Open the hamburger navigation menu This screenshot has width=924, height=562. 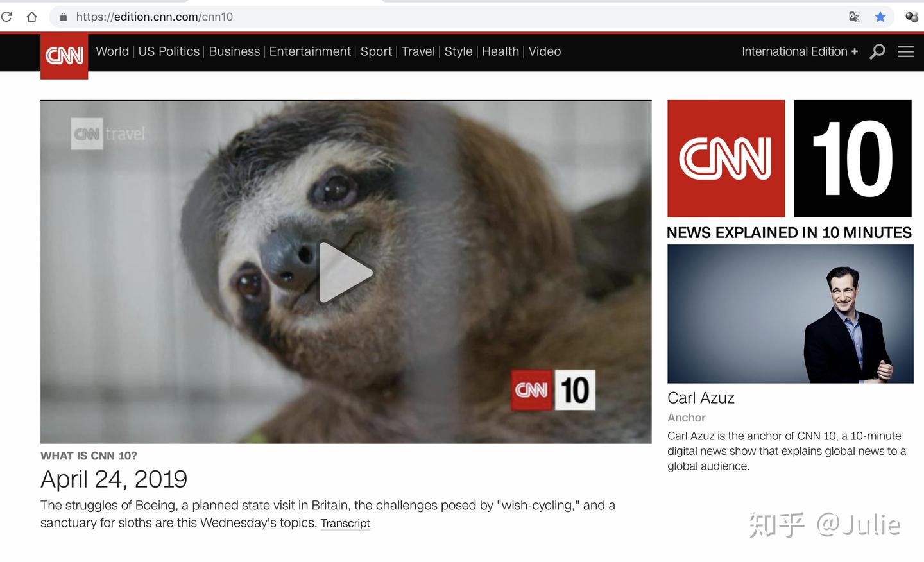(905, 52)
